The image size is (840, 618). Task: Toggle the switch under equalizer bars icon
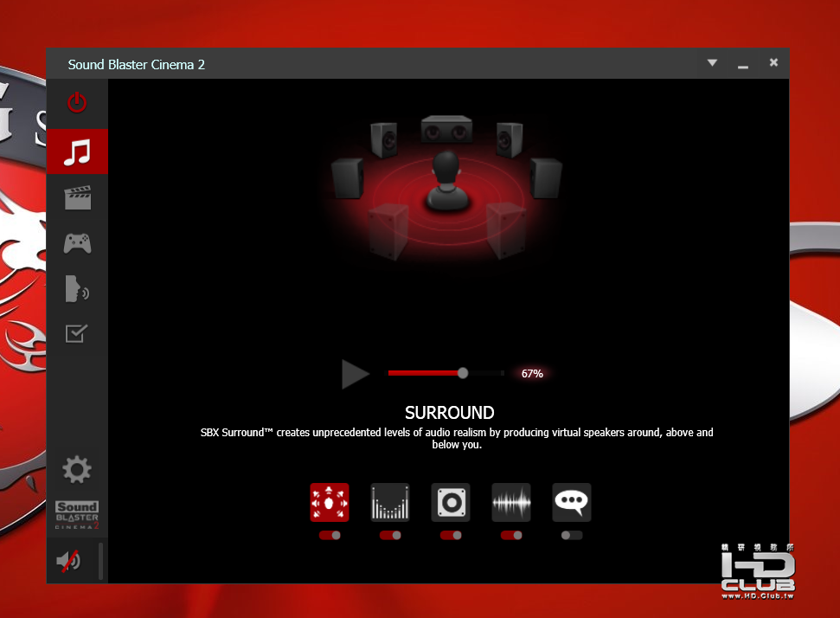[x=390, y=535]
